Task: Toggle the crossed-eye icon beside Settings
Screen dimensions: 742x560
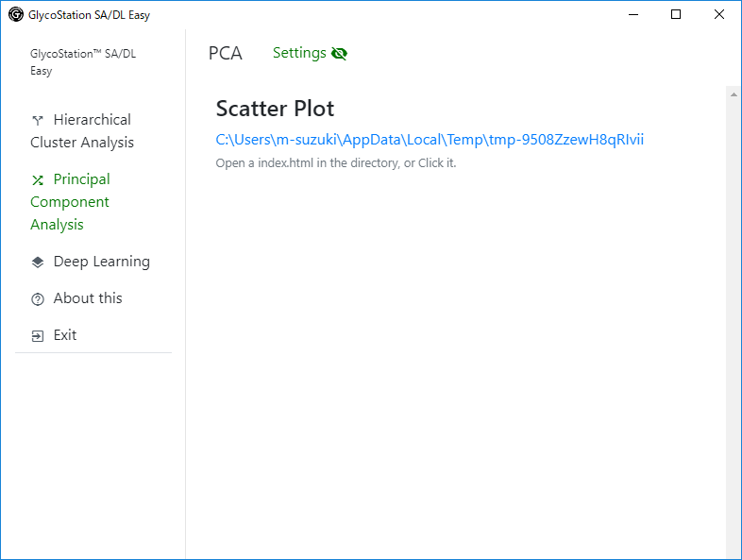Action: (339, 54)
